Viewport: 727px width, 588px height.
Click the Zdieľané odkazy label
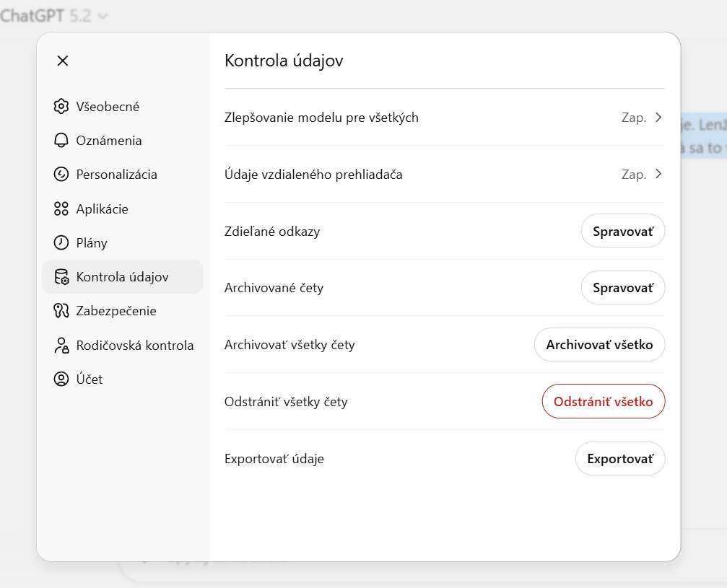coord(272,231)
